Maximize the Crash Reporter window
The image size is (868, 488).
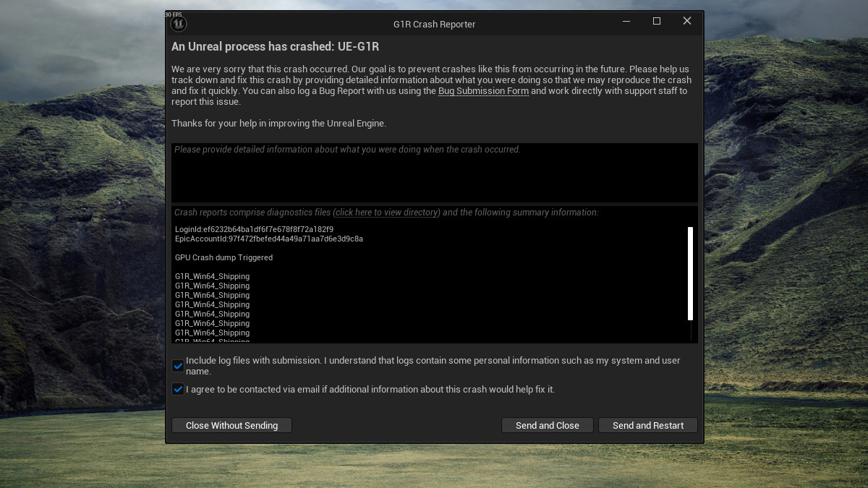click(x=657, y=22)
